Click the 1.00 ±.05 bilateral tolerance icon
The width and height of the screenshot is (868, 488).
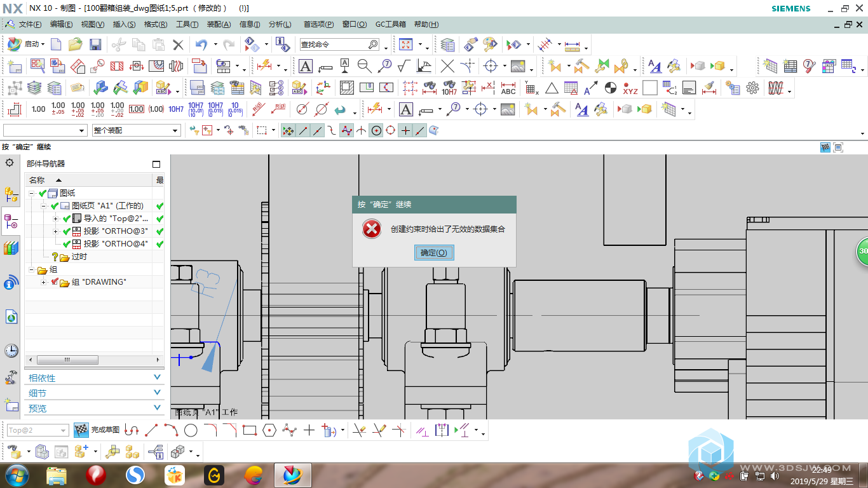[x=58, y=109]
